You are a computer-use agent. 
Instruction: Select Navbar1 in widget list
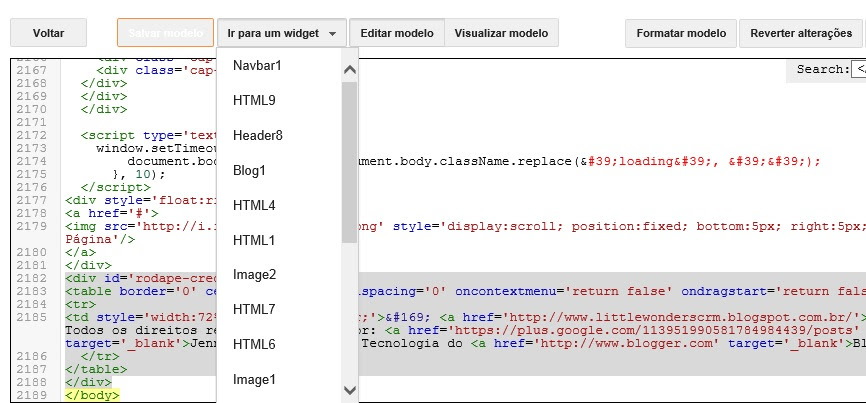click(279, 66)
